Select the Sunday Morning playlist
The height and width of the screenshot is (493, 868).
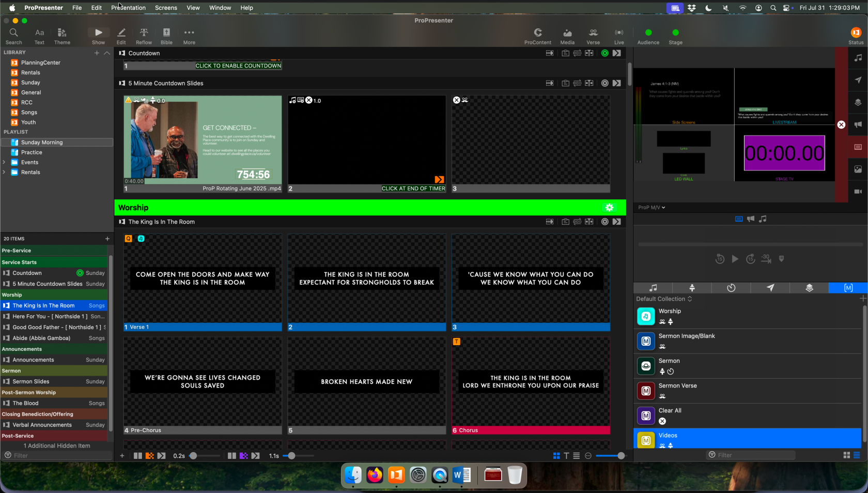click(x=57, y=142)
